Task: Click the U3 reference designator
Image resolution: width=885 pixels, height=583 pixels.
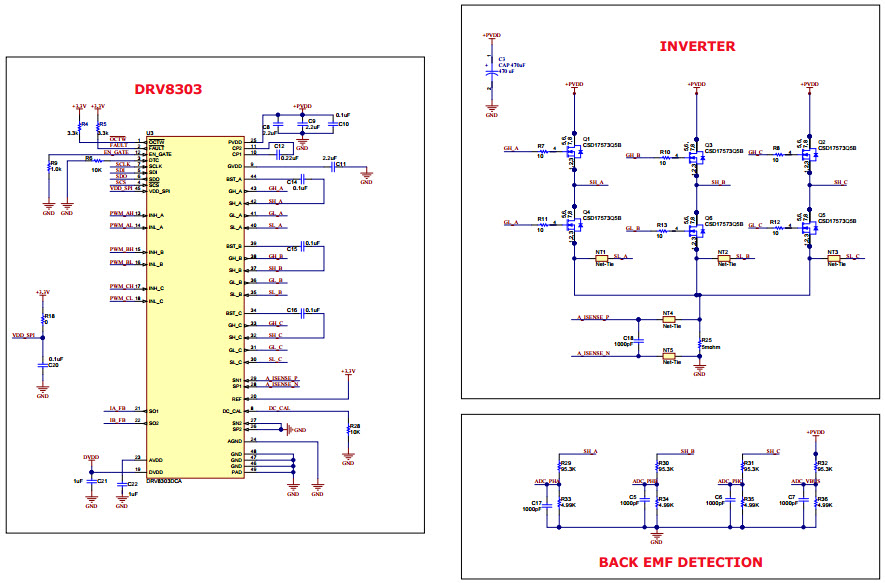Action: pyautogui.click(x=150, y=133)
